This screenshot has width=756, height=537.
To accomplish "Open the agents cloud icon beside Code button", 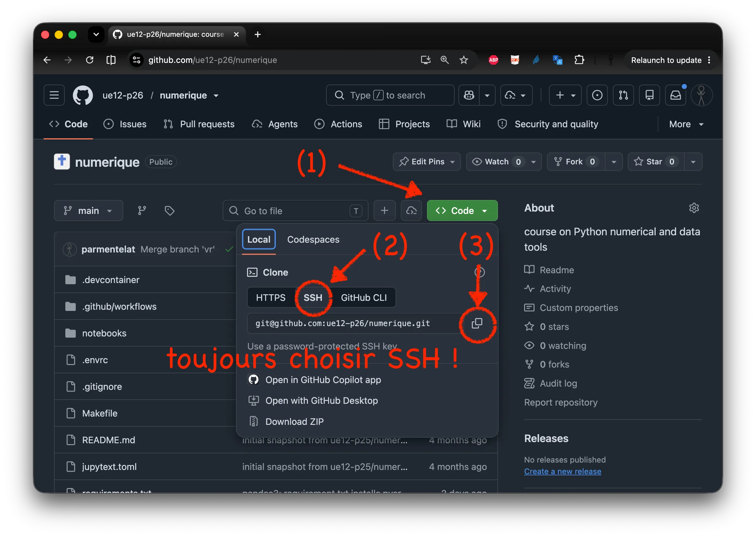I will (x=411, y=210).
